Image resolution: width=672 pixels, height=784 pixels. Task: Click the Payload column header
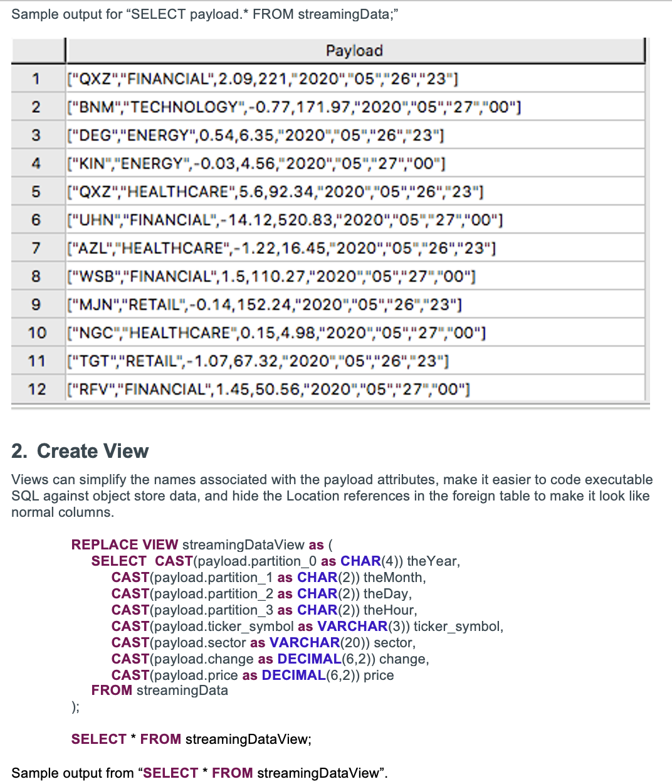354,51
